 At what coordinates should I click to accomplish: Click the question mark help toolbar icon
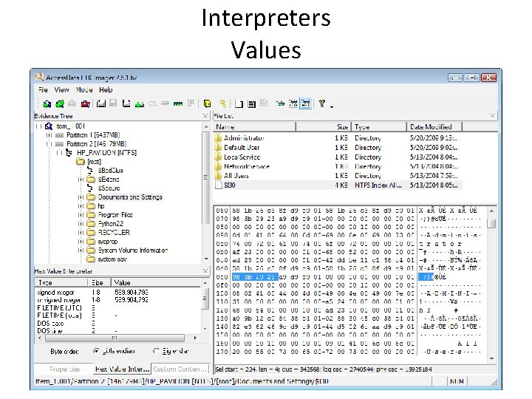coord(322,103)
